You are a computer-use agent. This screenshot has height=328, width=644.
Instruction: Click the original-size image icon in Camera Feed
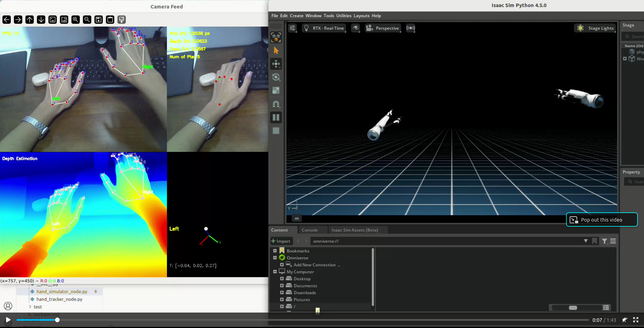click(52, 20)
